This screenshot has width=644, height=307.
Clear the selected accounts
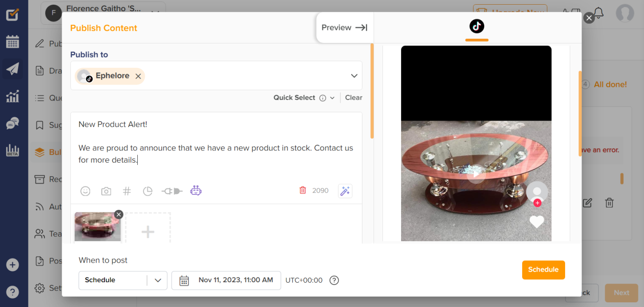pos(354,98)
